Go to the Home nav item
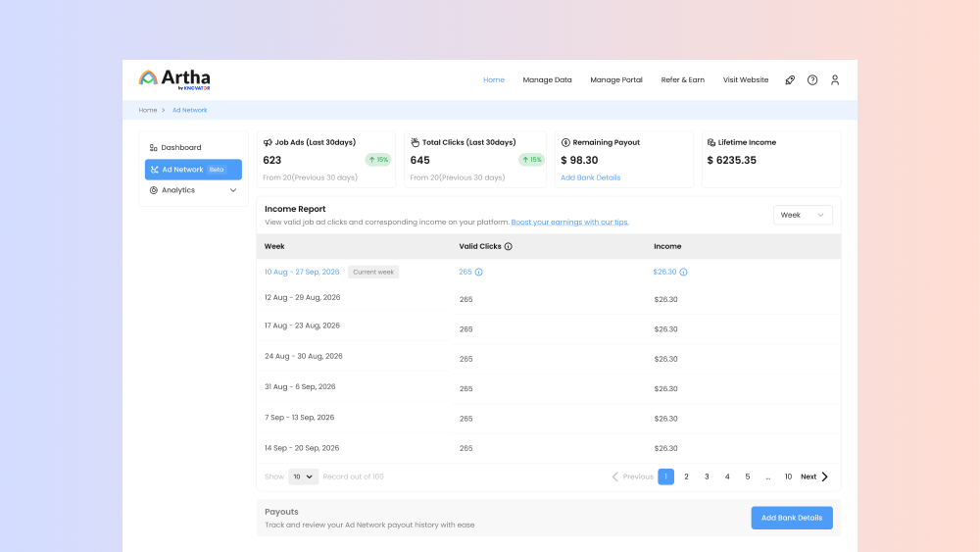 click(494, 80)
